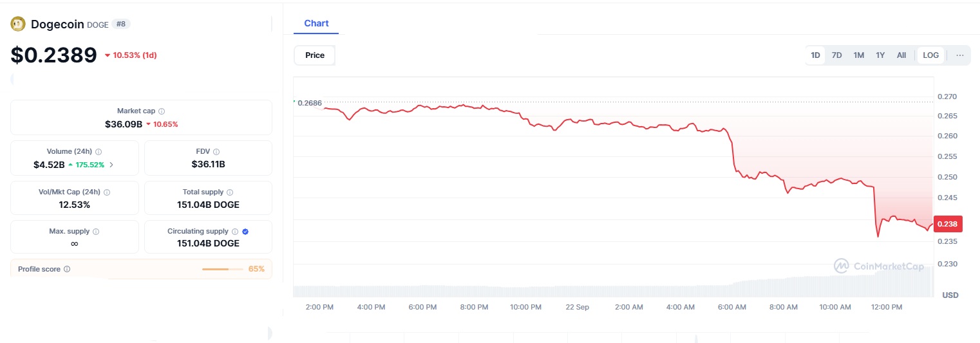Click the 10.53% (1d) change text

coord(135,55)
